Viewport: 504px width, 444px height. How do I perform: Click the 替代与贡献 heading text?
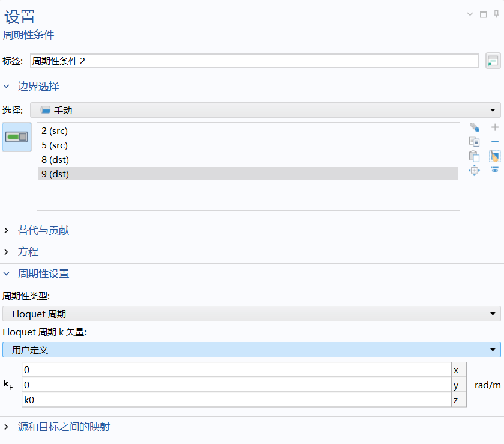coord(43,230)
